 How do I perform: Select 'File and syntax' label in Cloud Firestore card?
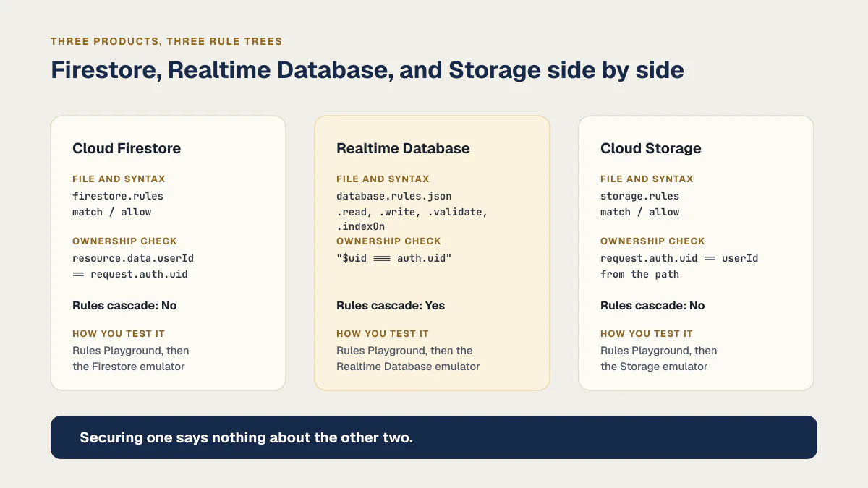pos(119,179)
